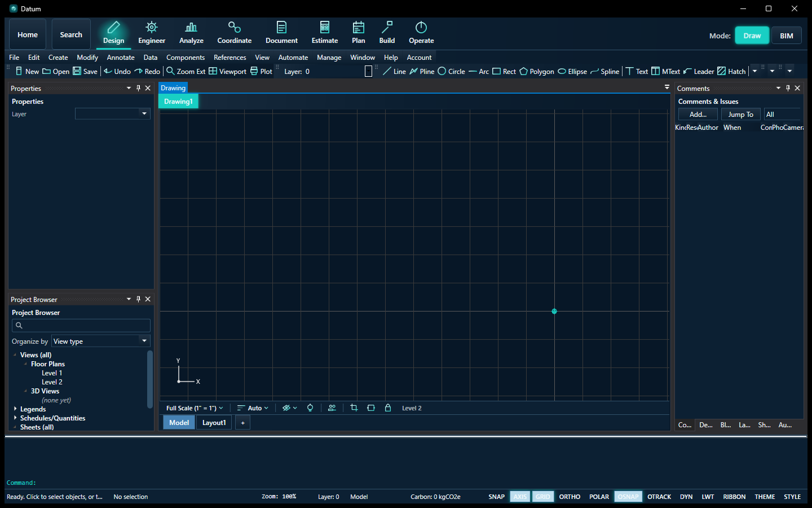Switch mode to BIM
This screenshot has width=812, height=508.
(787, 36)
